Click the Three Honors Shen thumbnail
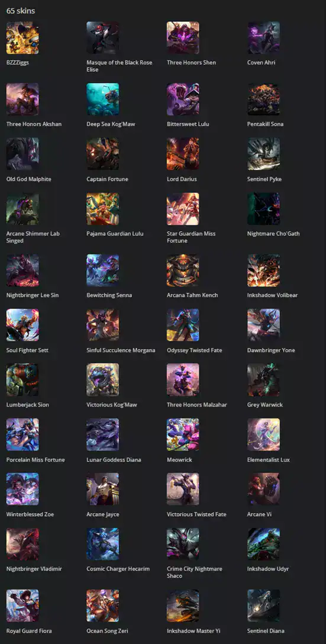This screenshot has width=326, height=644. [x=183, y=38]
